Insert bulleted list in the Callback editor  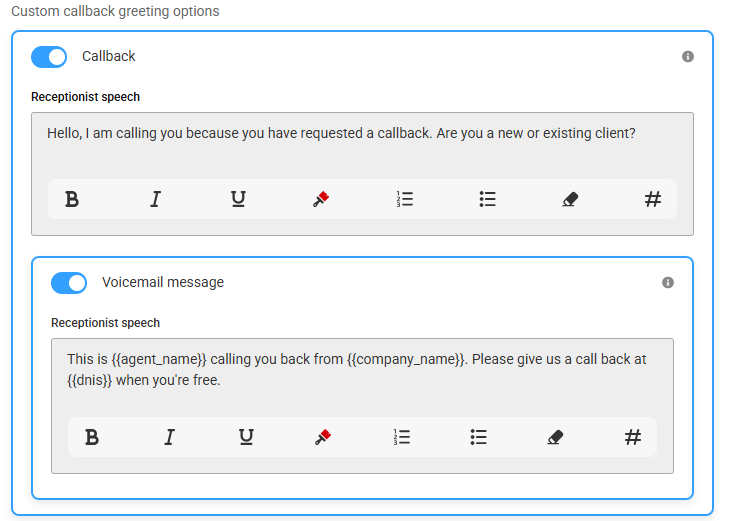487,199
